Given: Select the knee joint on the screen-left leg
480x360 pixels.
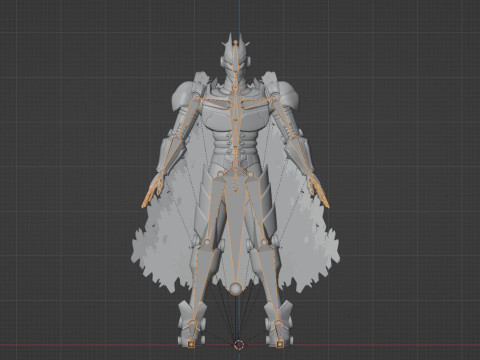Looking at the screenshot, I should click(x=207, y=243).
